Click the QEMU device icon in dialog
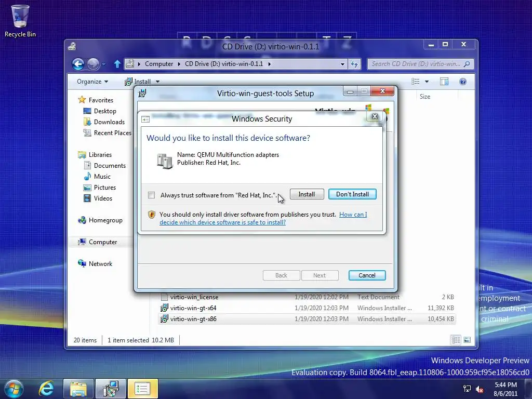This screenshot has height=399, width=532. [165, 160]
